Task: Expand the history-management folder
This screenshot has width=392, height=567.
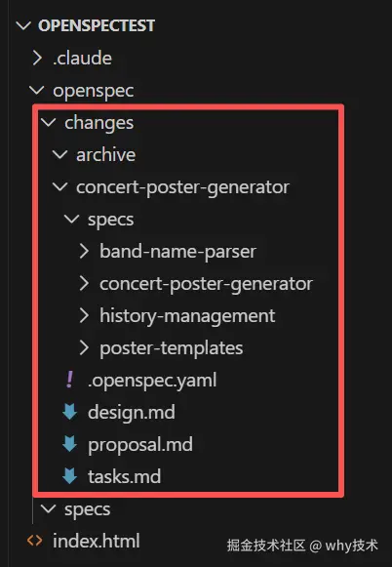Action: 84,315
